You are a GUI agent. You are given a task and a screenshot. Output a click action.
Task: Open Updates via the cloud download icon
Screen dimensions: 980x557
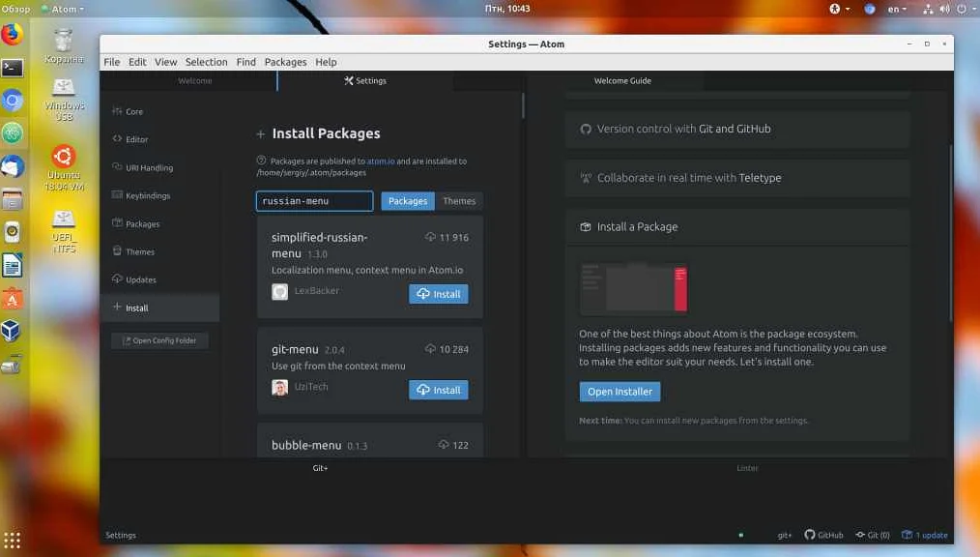pyautogui.click(x=119, y=279)
